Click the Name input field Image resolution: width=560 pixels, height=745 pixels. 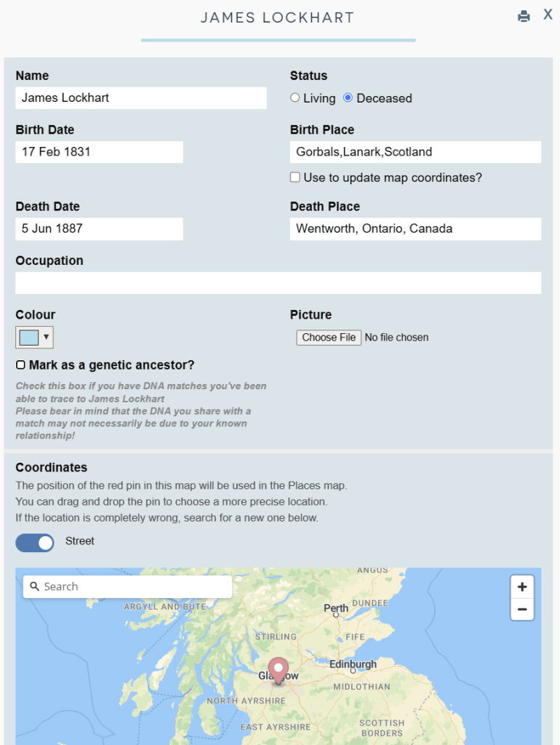[141, 98]
